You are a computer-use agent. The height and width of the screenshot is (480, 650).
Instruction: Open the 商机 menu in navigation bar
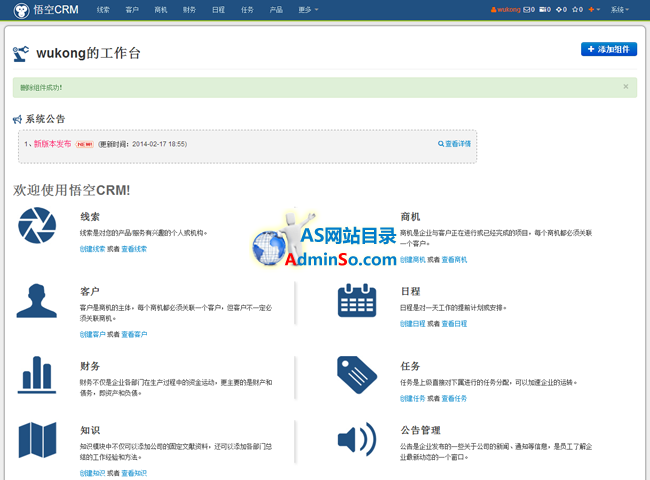click(x=161, y=10)
